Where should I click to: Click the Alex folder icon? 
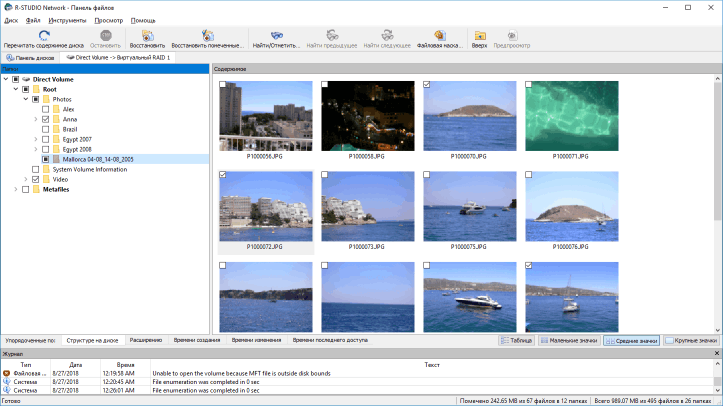(x=56, y=109)
